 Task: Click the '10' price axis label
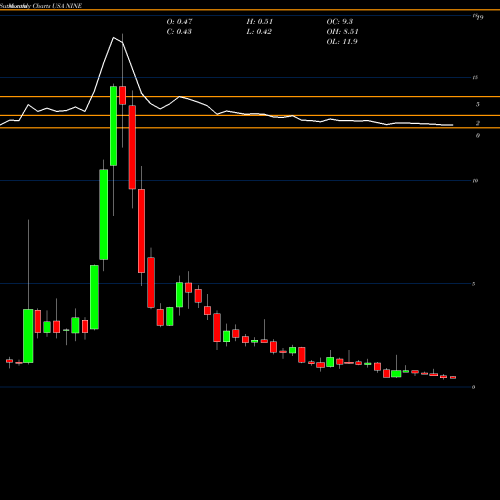coord(475,181)
